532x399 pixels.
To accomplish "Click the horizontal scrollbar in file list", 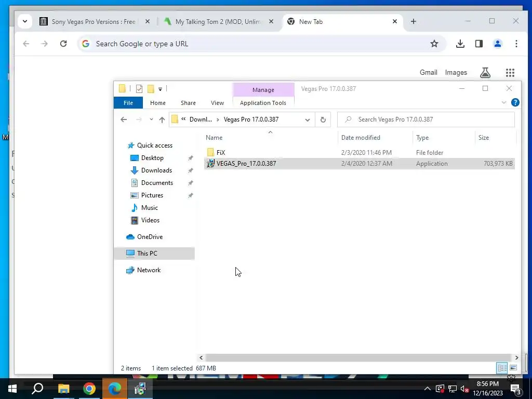I will click(x=358, y=357).
